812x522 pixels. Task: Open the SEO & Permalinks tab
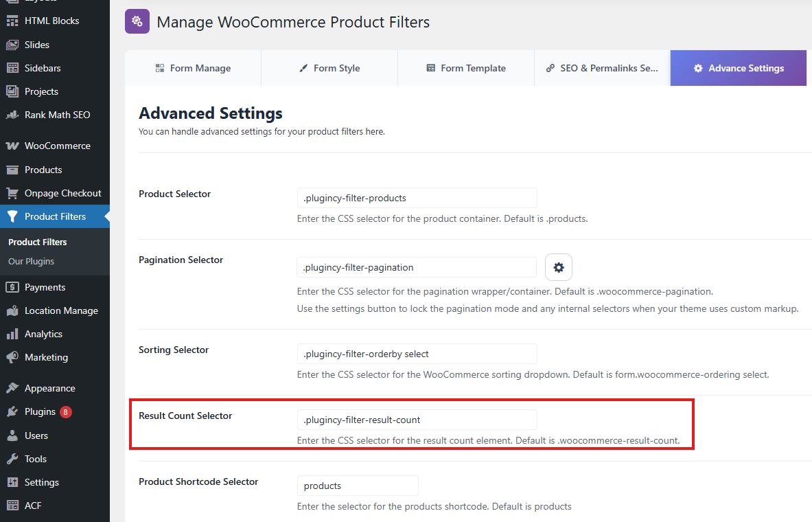coord(602,68)
